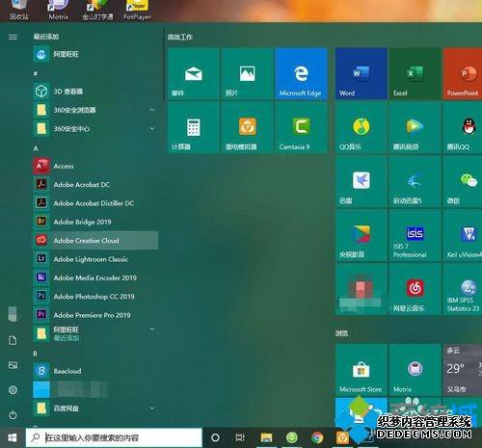482x448 pixels.
Task: Open the weather tile showing 29°
Action: click(x=463, y=370)
